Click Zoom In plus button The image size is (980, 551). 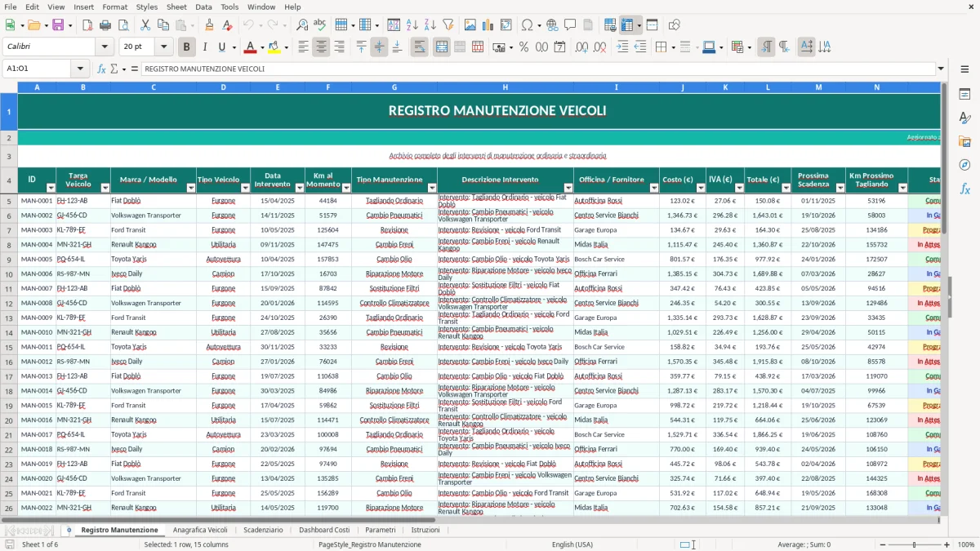pos(947,544)
